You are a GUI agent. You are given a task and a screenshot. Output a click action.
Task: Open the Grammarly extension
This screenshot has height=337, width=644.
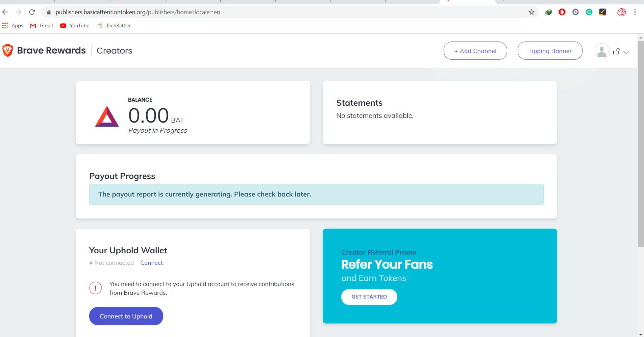[589, 12]
